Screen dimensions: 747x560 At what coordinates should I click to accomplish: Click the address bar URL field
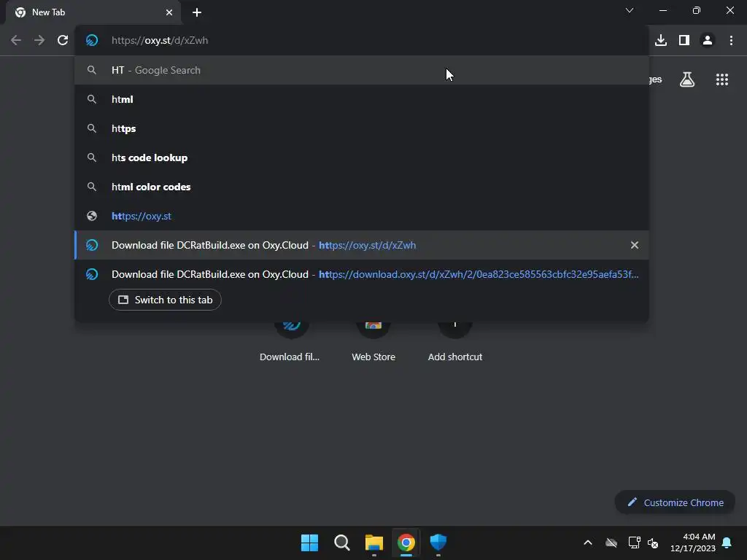tap(362, 41)
